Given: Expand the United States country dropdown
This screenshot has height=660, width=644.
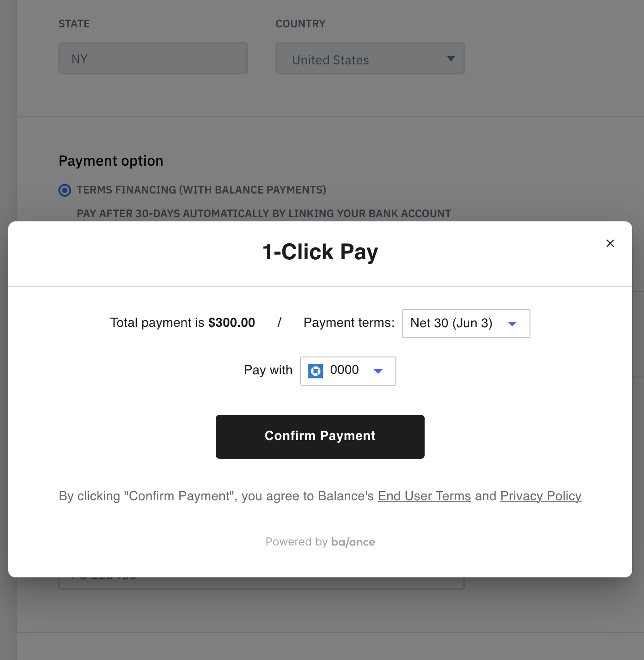Looking at the screenshot, I should pyautogui.click(x=369, y=59).
